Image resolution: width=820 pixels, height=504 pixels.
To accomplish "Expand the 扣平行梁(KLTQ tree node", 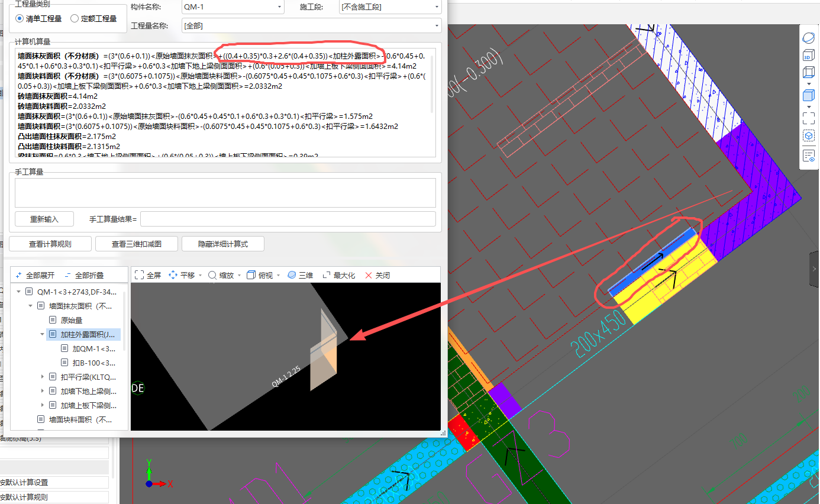I will click(42, 377).
